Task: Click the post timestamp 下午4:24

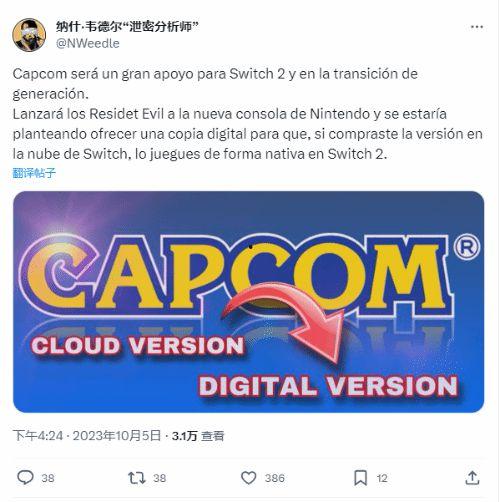Action: 38,436
